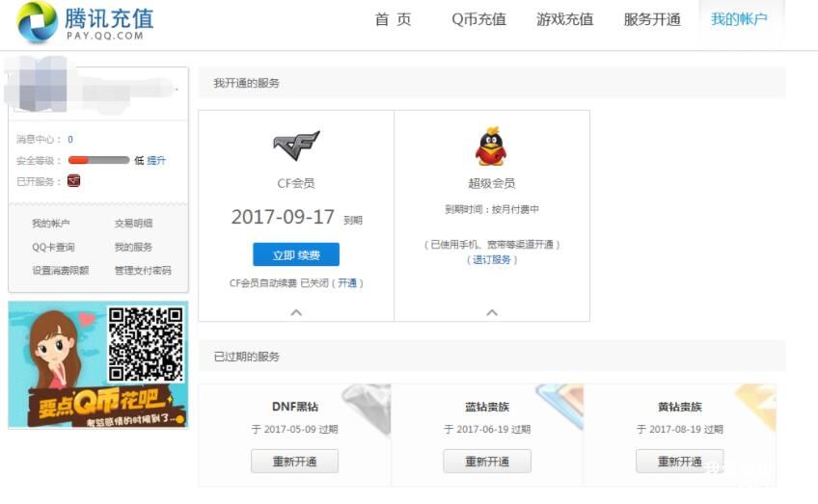Image resolution: width=818 pixels, height=504 pixels.
Task: Click 重新开通 for 蓝钻贵族
Action: pyautogui.click(x=487, y=462)
